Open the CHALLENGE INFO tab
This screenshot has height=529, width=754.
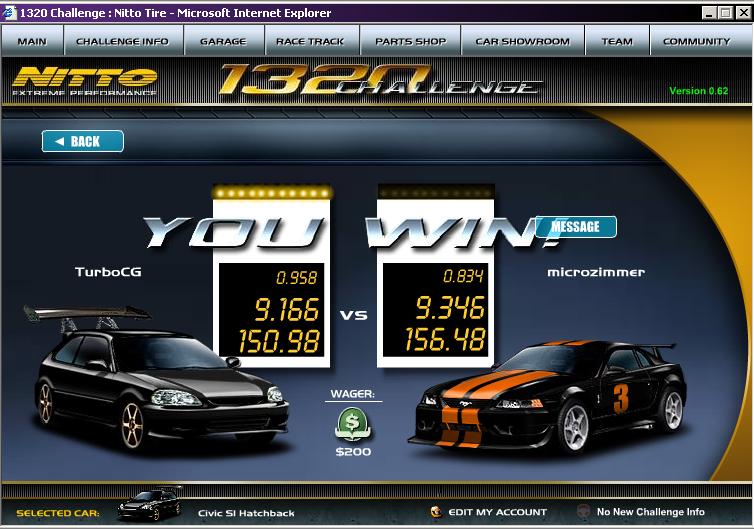pos(123,41)
